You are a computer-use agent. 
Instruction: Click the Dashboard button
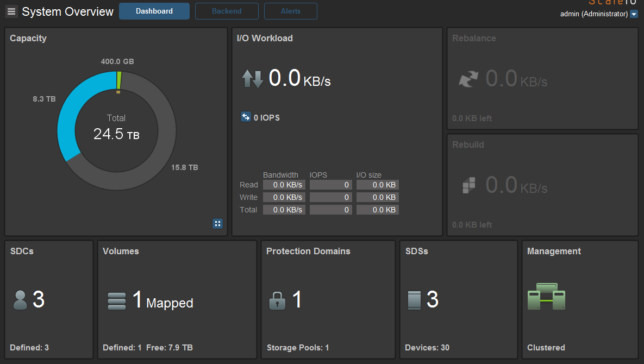[x=154, y=10]
